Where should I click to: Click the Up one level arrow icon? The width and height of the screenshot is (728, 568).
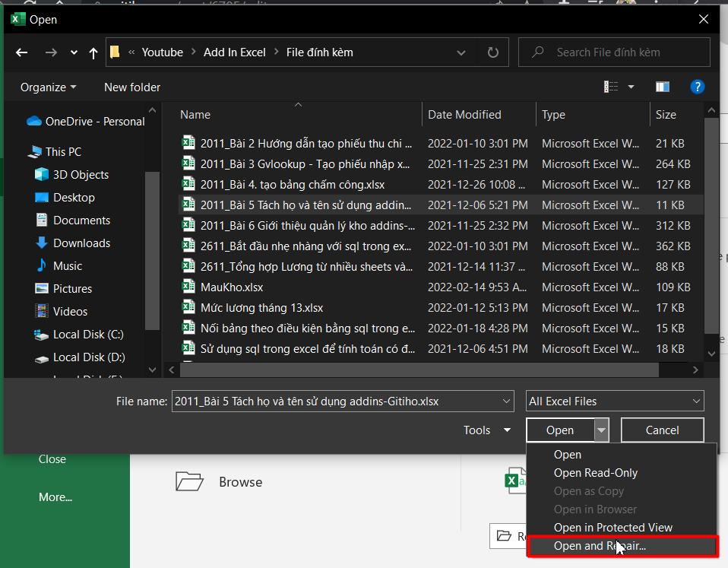[x=93, y=52]
